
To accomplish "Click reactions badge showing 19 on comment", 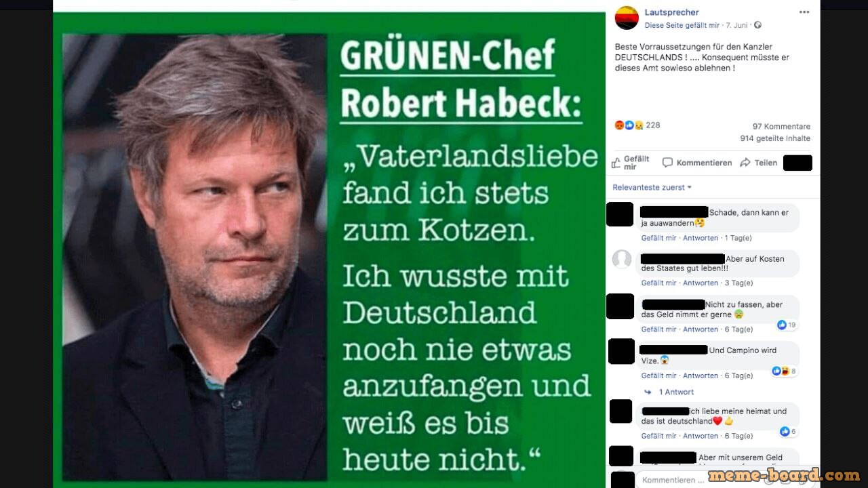I will pyautogui.click(x=787, y=325).
